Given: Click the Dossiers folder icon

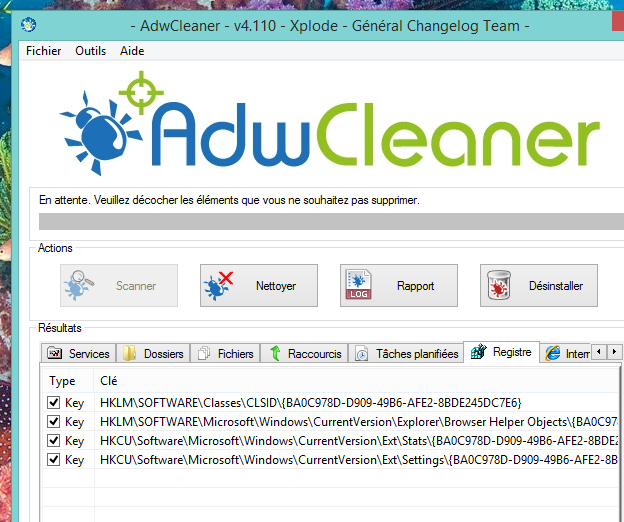Looking at the screenshot, I should 129,353.
